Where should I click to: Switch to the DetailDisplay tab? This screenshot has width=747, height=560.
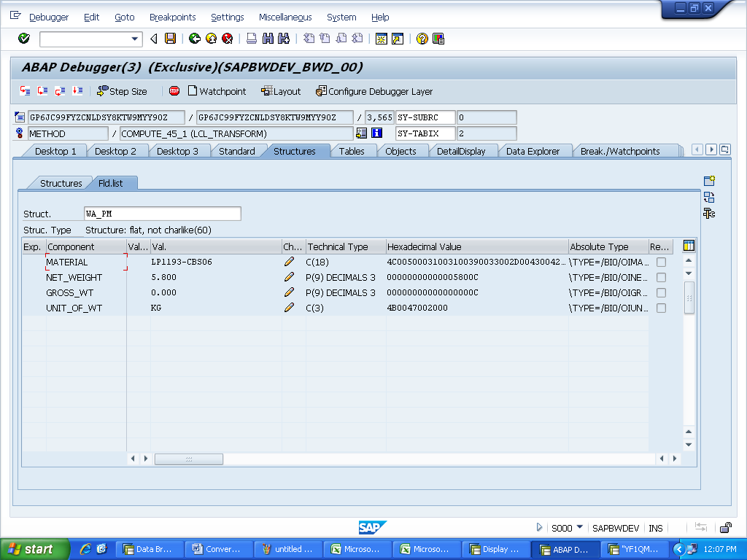click(x=461, y=151)
